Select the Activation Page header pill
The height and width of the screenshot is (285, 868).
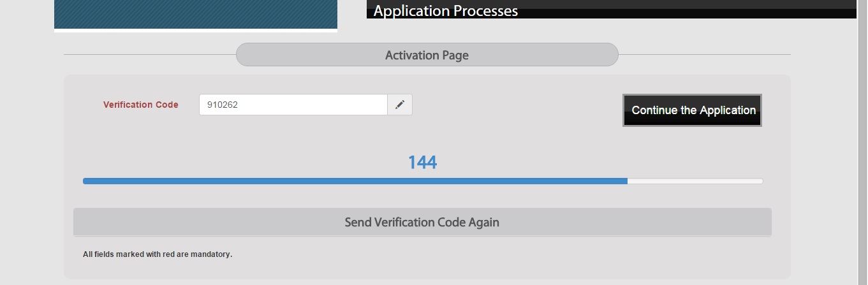coord(427,55)
